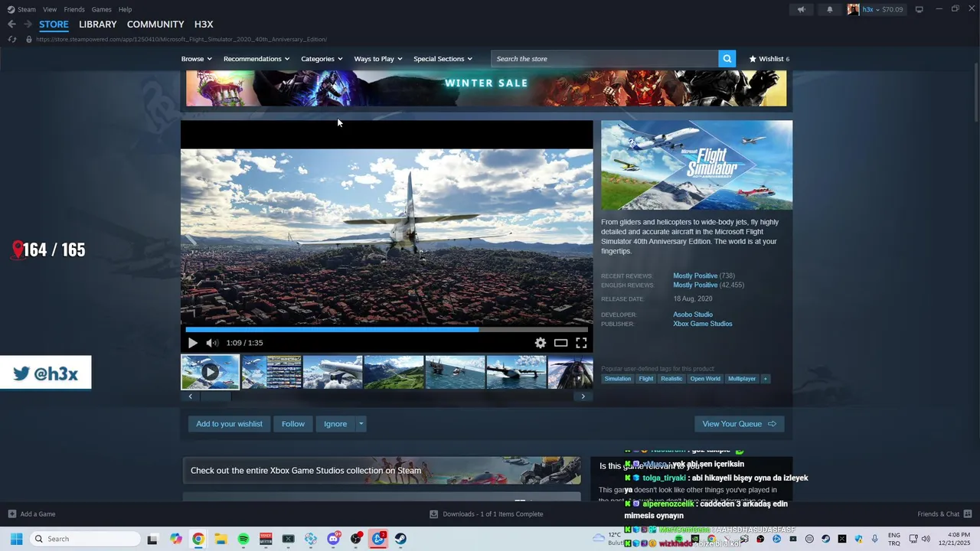Open Discord from the taskbar
980x551 pixels.
click(334, 539)
